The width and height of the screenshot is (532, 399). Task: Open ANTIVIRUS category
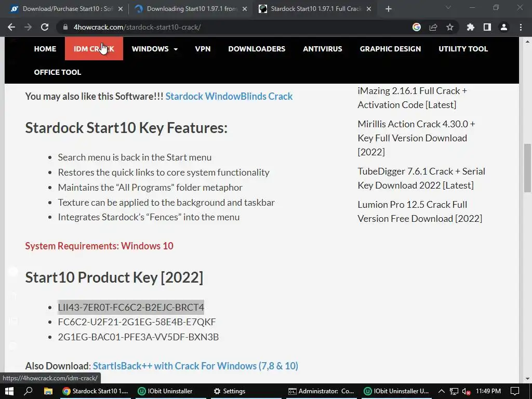323,49
